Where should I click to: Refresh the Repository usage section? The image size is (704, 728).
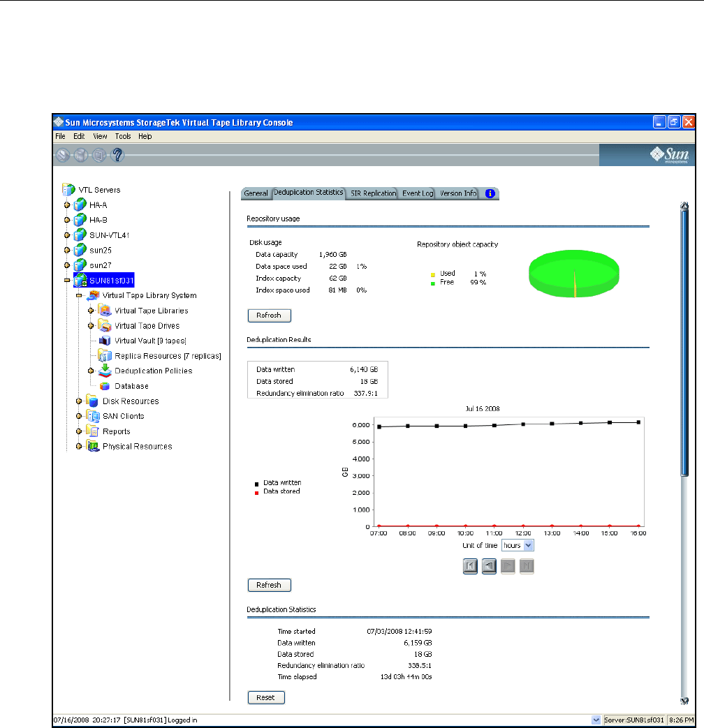[270, 315]
